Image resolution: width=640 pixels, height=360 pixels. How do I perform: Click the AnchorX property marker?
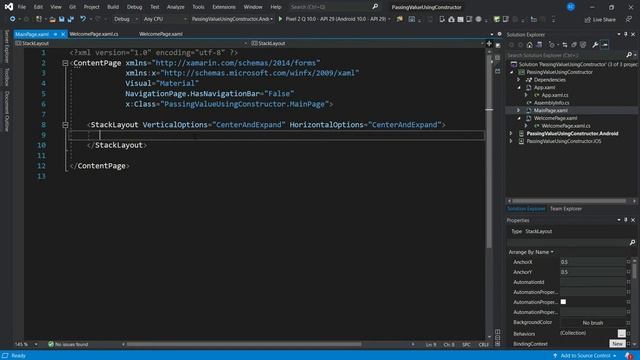pos(629,262)
